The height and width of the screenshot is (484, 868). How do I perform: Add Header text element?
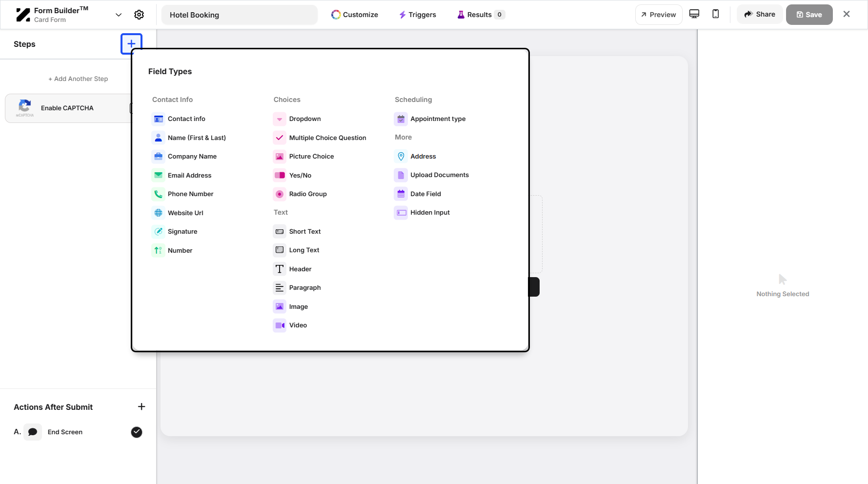click(x=292, y=269)
